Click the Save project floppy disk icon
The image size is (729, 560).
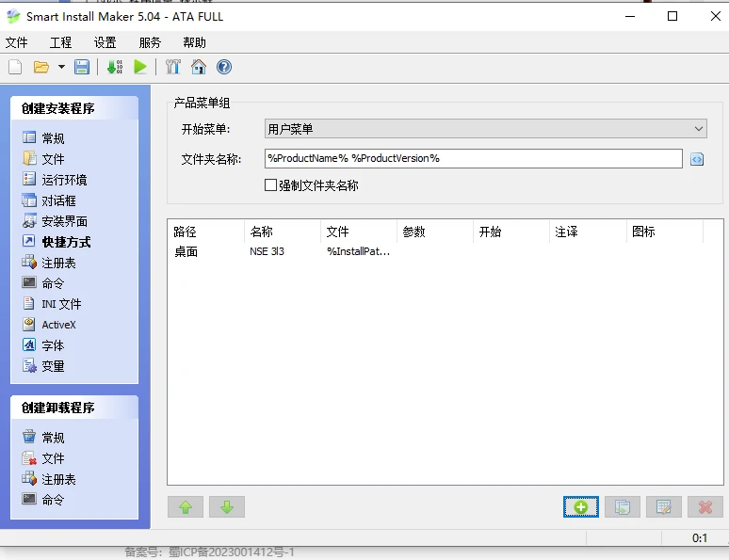pyautogui.click(x=82, y=67)
